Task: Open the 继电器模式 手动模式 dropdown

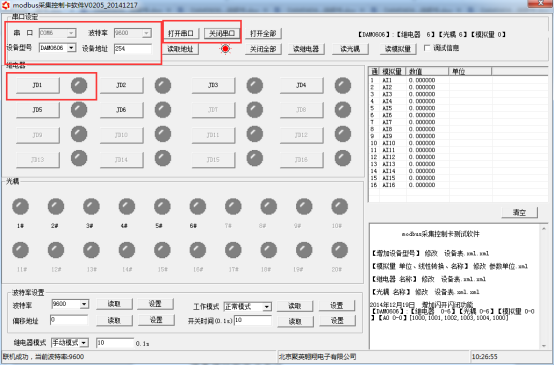Action: (x=84, y=342)
